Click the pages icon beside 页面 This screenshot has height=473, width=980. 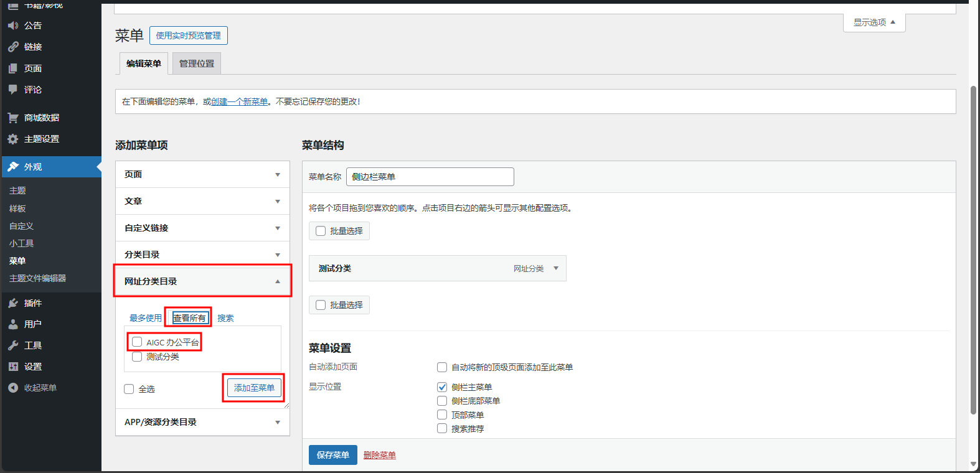13,68
